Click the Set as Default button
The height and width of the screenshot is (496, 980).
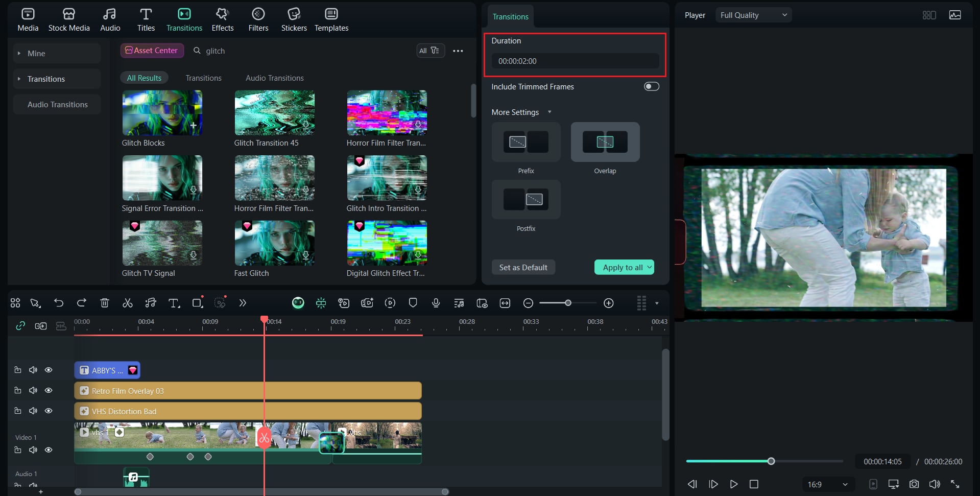point(523,267)
